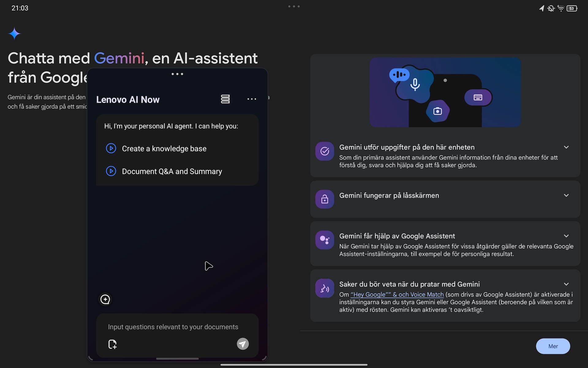Image resolution: width=588 pixels, height=368 pixels.
Task: Start a new chat with the plus bubble icon
Action: (105, 299)
